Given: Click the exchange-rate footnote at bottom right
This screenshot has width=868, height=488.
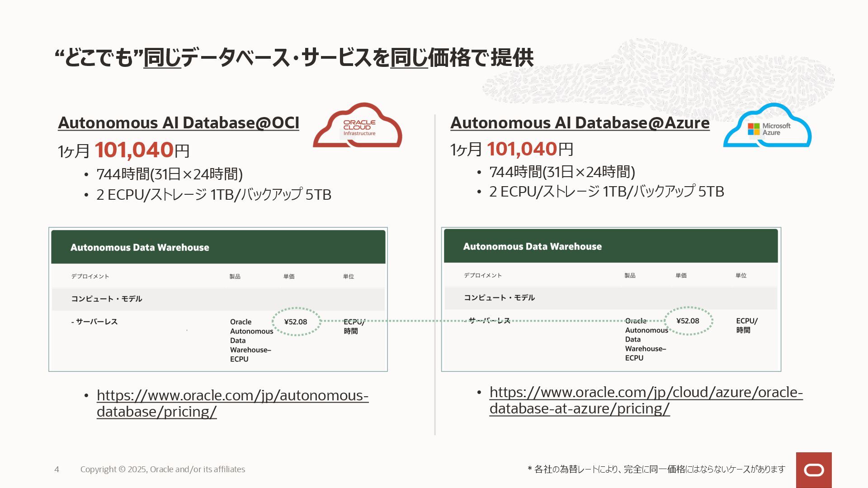Looking at the screenshot, I should click(656, 469).
